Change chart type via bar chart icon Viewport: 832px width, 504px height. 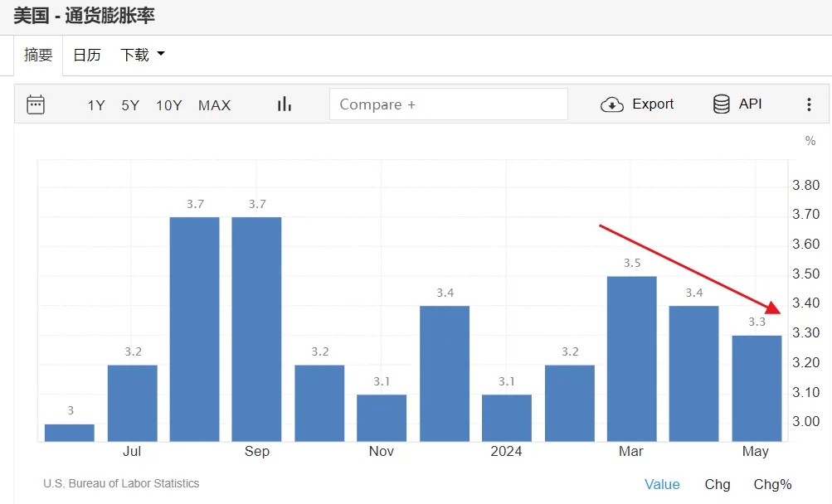285,104
